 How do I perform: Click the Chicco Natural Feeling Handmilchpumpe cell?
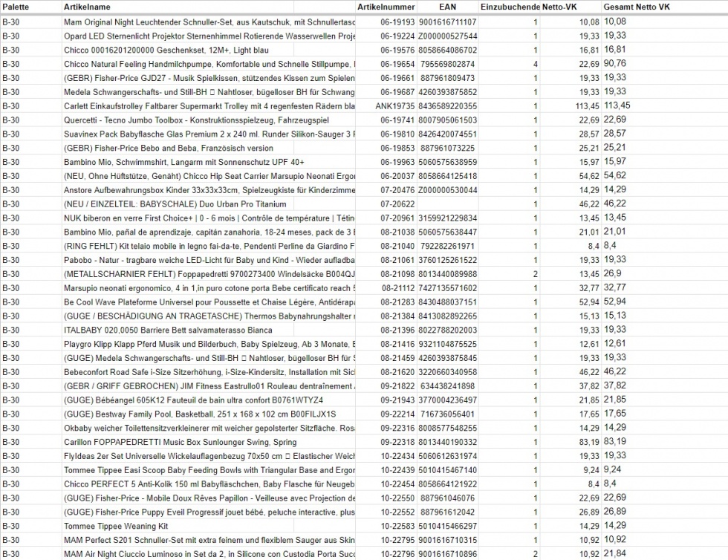209,64
